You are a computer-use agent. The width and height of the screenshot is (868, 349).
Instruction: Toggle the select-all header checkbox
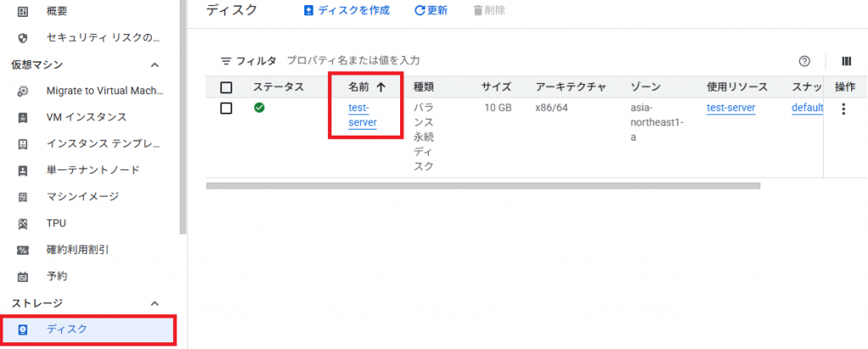point(225,87)
